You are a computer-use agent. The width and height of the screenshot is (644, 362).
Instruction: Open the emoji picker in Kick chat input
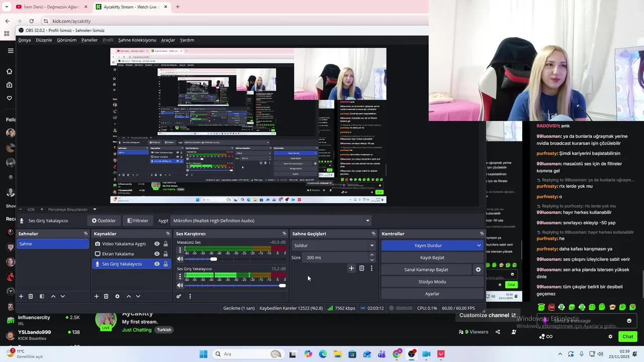coord(629,321)
